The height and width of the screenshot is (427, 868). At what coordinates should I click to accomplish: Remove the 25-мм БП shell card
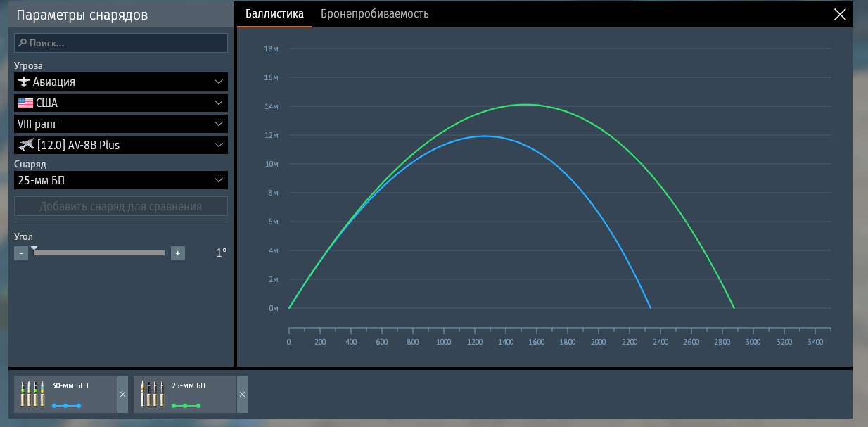tap(242, 395)
